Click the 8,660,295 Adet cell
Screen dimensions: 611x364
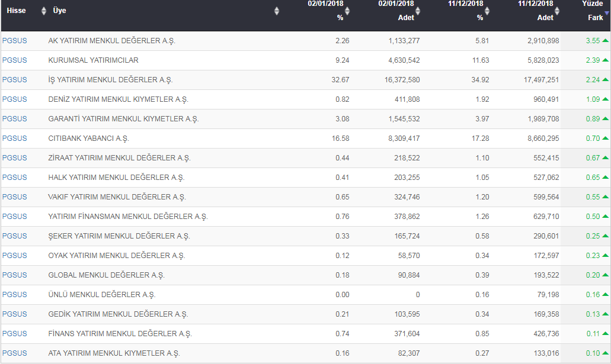click(543, 138)
